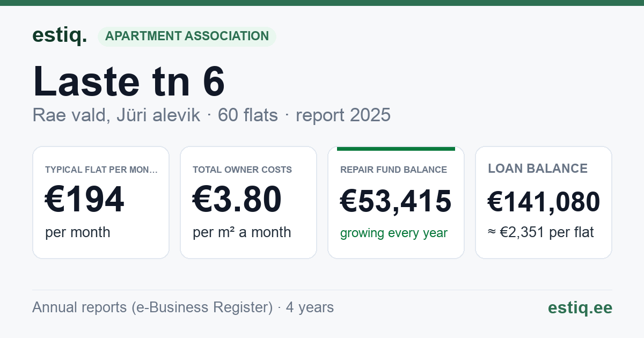Click '≈ €2,351 per flat' text
The height and width of the screenshot is (338, 644).
541,233
